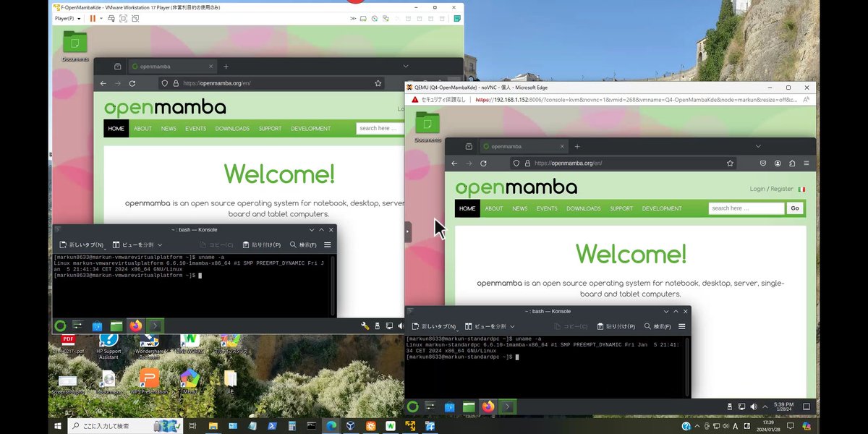Open DOWNLOADS in VMware openmamba site

[x=232, y=128]
